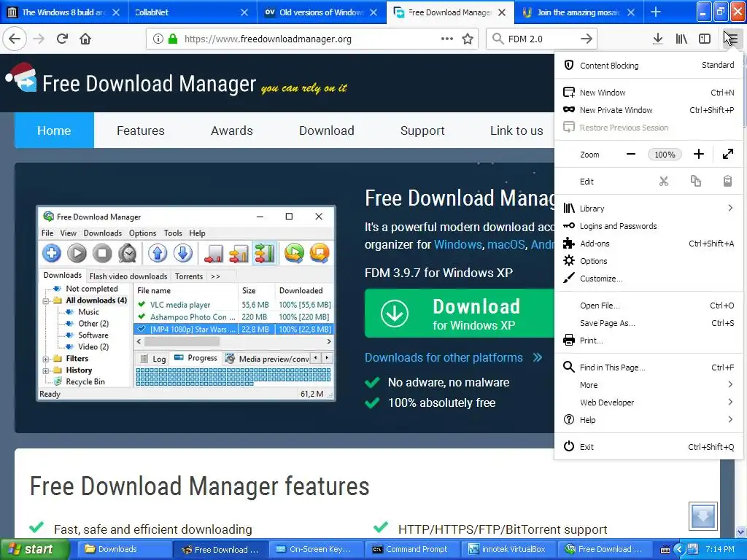This screenshot has height=560, width=747.
Task: Choose New Window from the menu
Action: (649, 93)
